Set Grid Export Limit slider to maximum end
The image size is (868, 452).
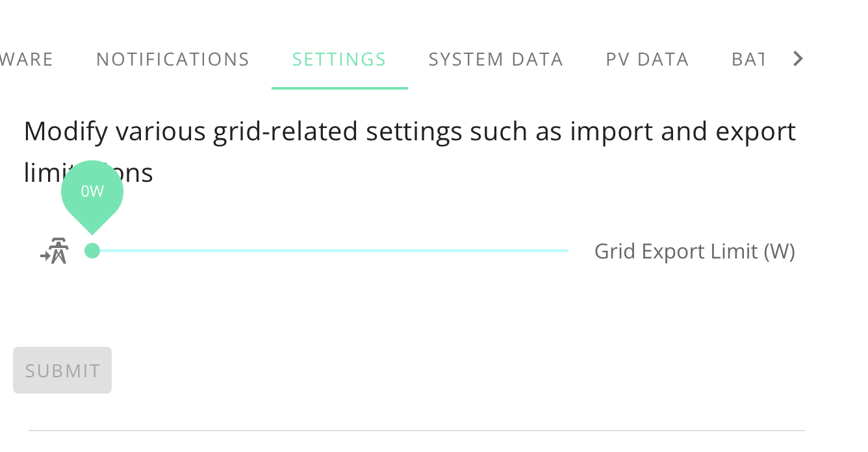coord(568,251)
